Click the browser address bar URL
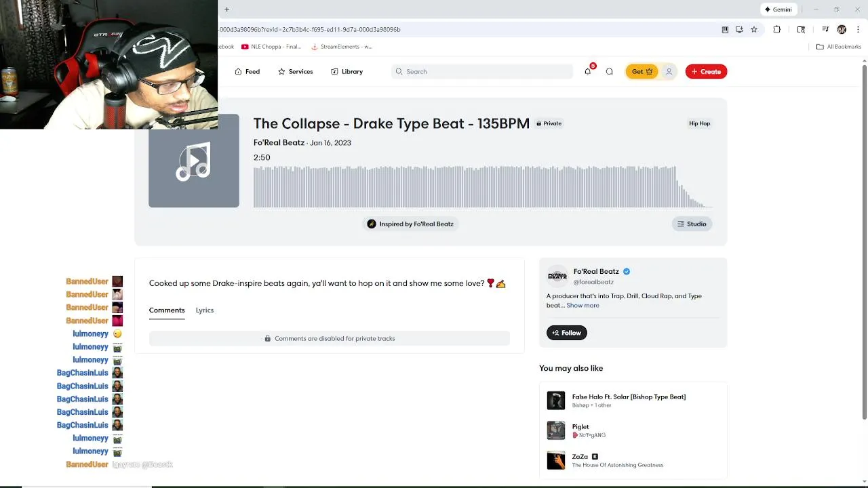The width and height of the screenshot is (868, 488). pos(310,30)
